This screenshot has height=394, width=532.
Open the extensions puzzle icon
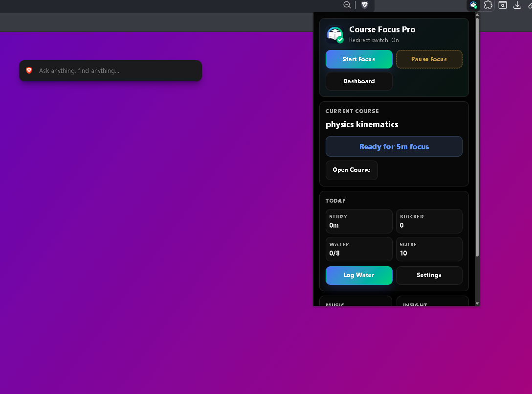(488, 5)
